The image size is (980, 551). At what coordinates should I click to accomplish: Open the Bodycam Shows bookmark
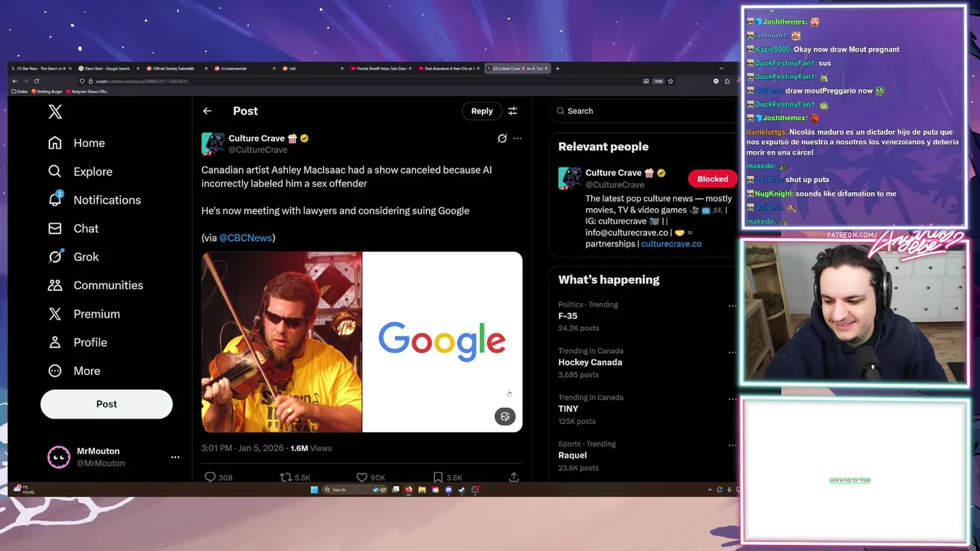click(88, 91)
